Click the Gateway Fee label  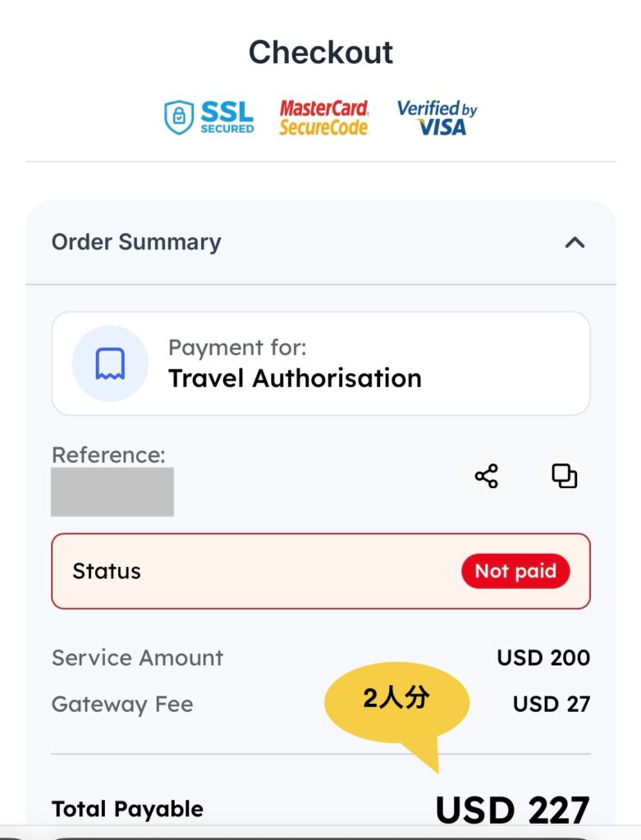[122, 705]
